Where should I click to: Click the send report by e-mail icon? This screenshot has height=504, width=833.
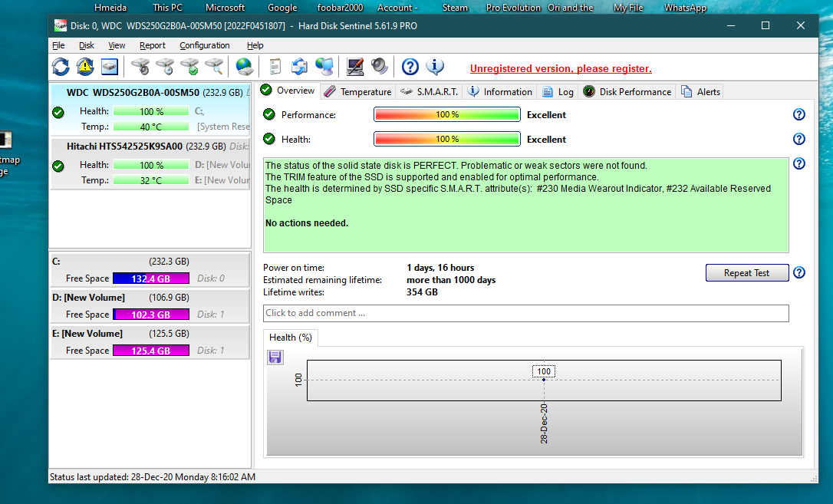(x=299, y=67)
